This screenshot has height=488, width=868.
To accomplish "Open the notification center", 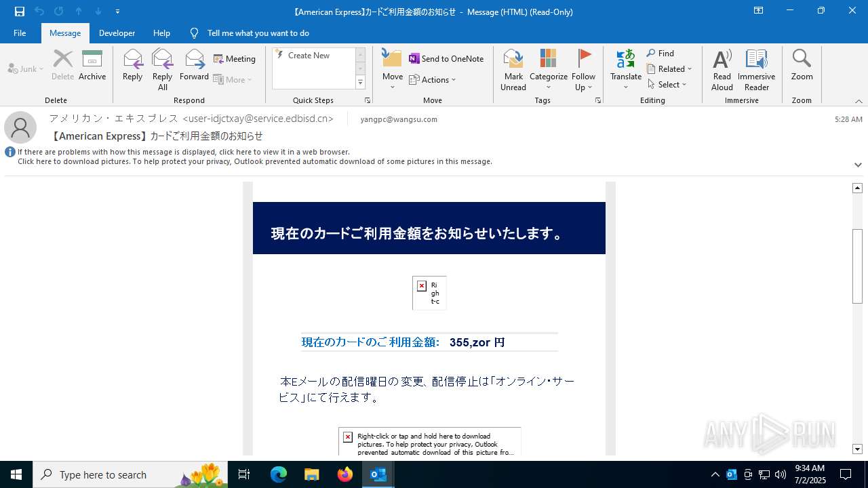I will click(846, 474).
